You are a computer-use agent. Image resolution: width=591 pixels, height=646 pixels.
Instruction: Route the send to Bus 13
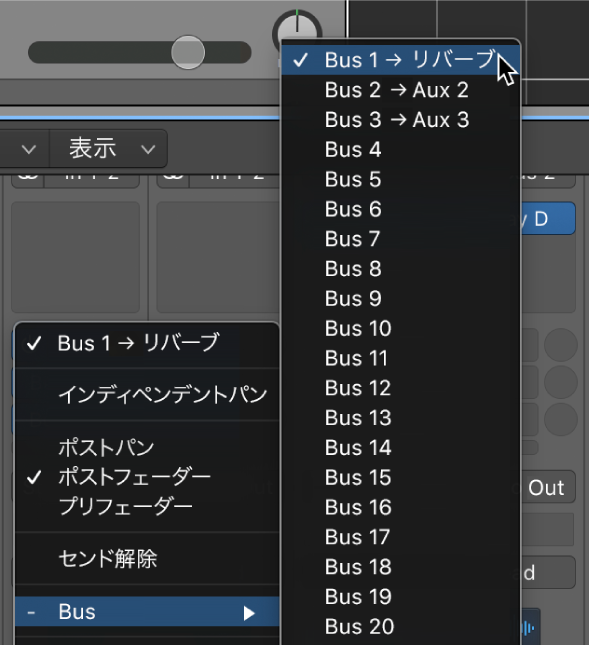click(400, 418)
